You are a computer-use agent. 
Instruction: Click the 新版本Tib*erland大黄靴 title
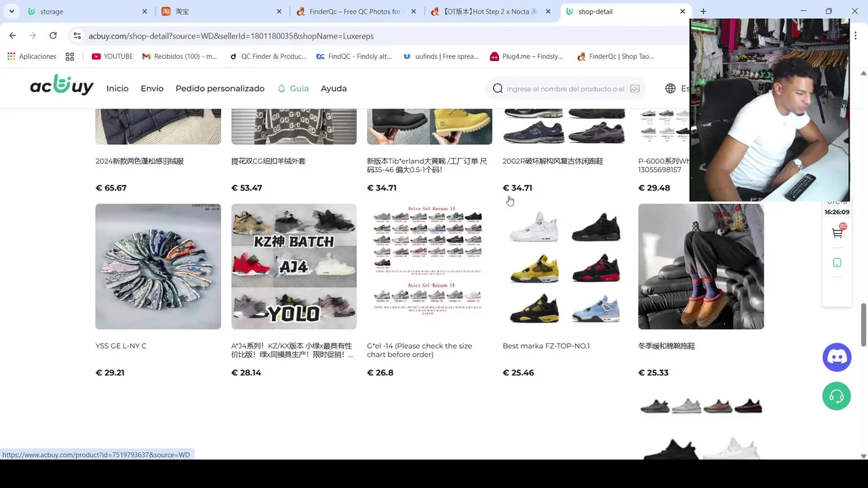(427, 165)
